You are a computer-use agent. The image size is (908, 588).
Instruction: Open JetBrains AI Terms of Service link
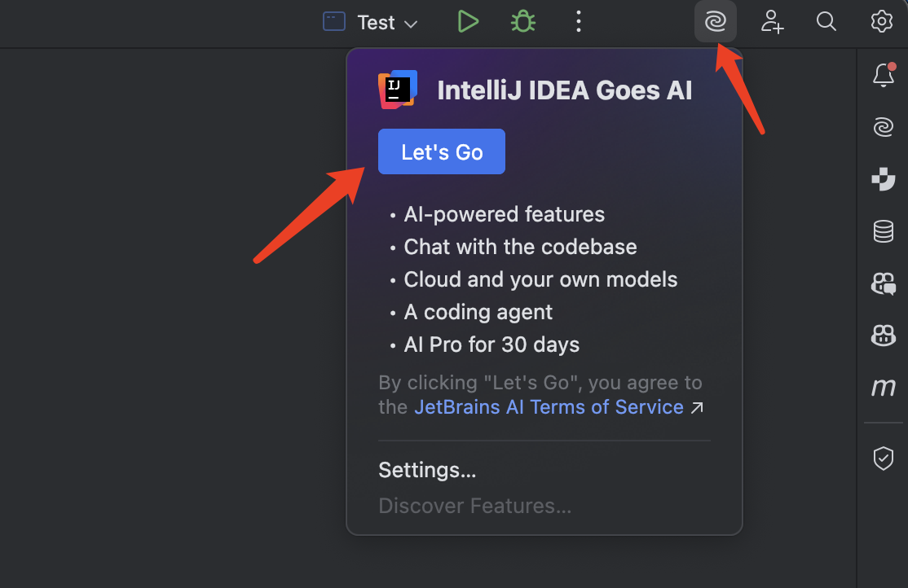549,407
